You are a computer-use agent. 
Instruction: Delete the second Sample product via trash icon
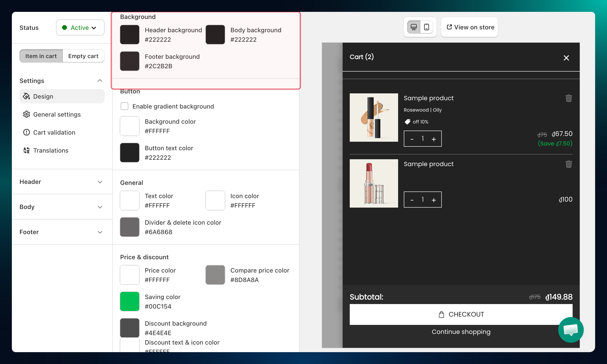click(x=569, y=164)
